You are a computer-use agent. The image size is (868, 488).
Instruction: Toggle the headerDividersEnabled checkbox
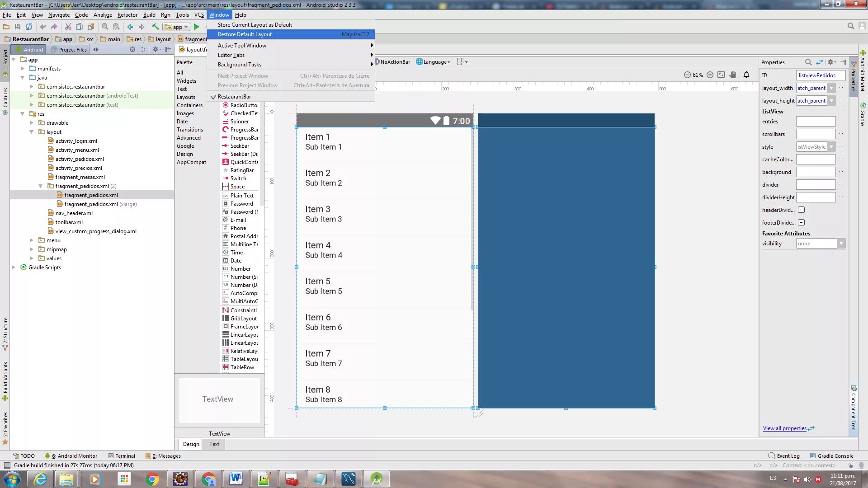tap(801, 210)
